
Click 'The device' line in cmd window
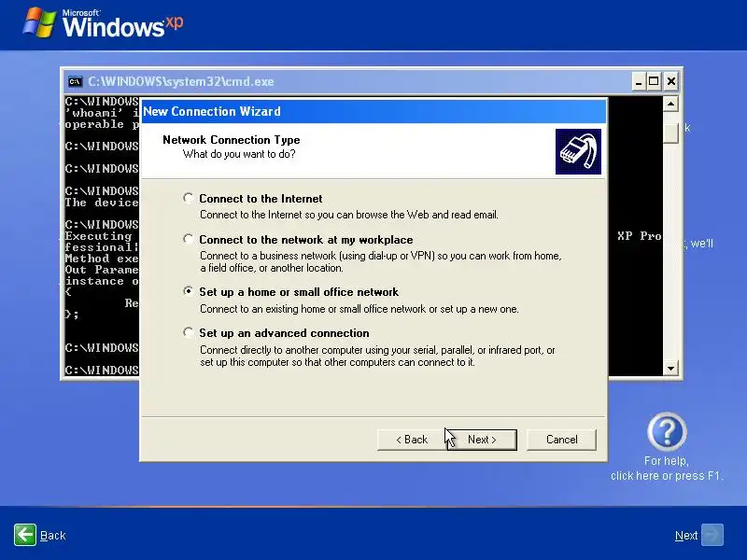pos(102,203)
